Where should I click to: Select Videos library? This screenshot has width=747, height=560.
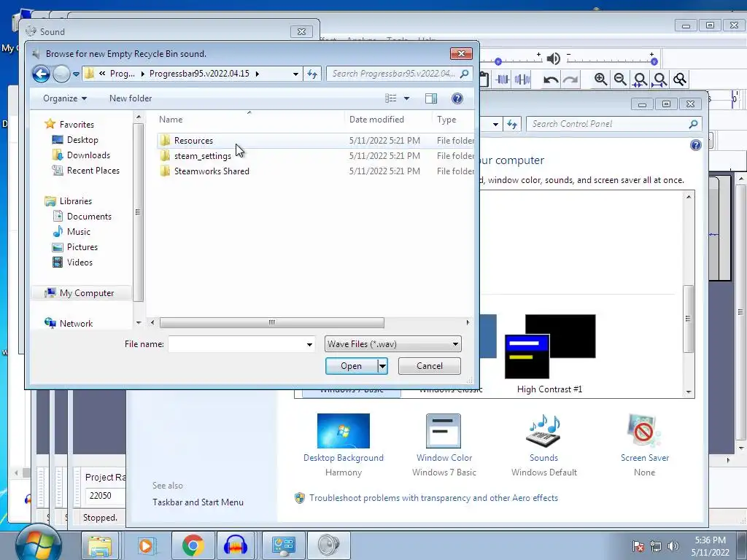click(x=80, y=262)
